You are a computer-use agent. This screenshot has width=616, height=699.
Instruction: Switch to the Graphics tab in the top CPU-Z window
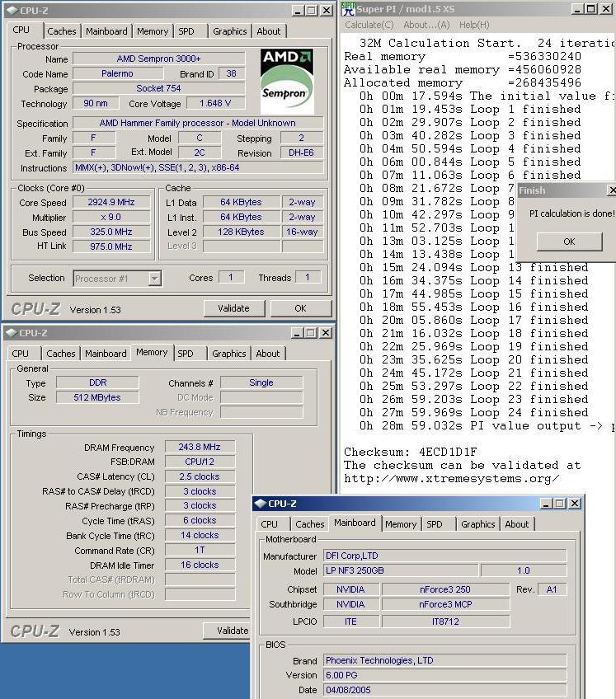click(230, 31)
